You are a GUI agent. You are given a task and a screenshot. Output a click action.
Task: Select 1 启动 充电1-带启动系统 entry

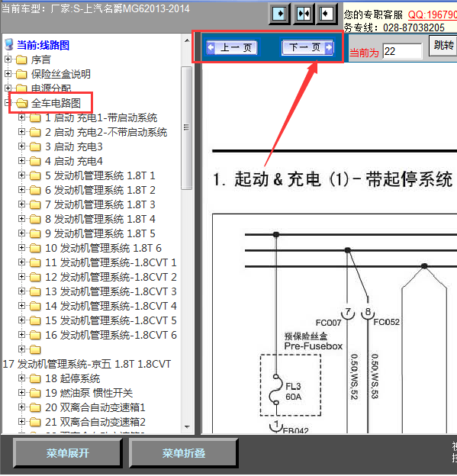click(x=101, y=117)
